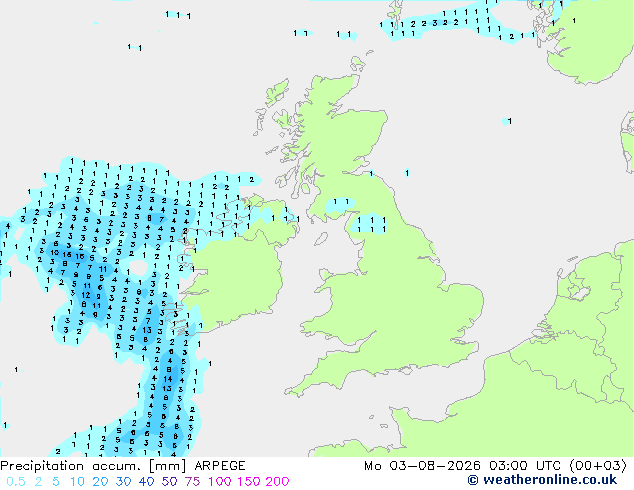The image size is (634, 490).
Task: Select the 10 value in the legend scale
Action: click(77, 482)
